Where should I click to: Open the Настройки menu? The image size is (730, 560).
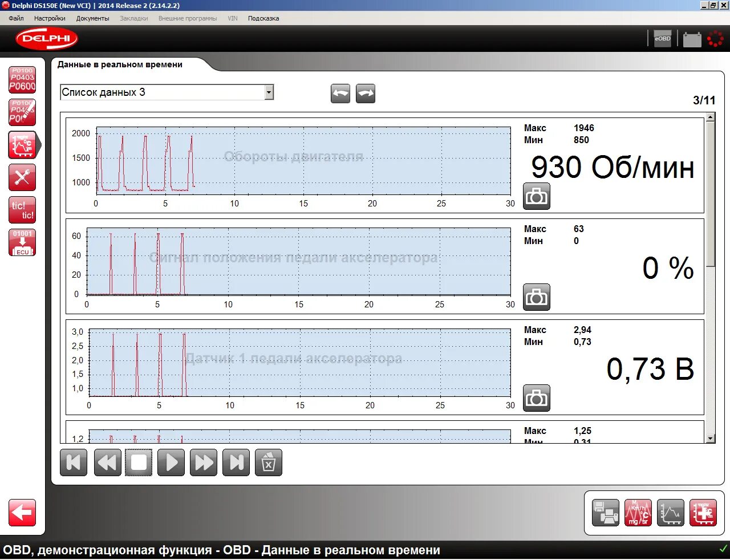tap(50, 18)
